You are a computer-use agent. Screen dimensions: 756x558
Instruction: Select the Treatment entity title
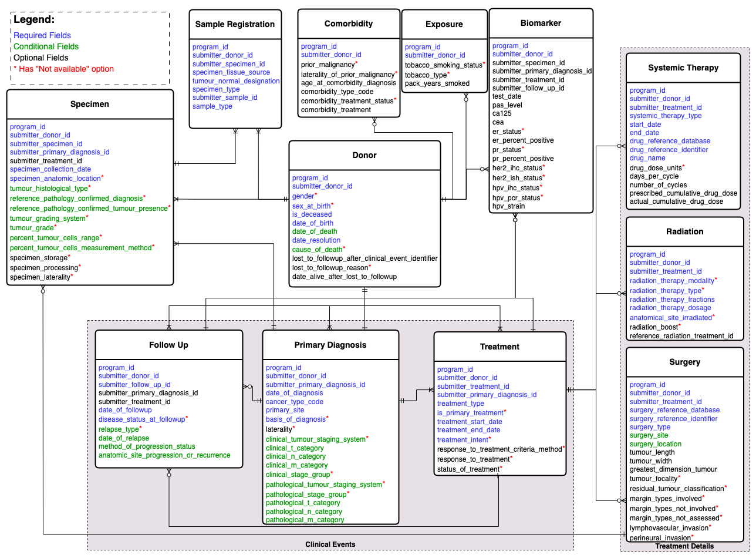500,347
